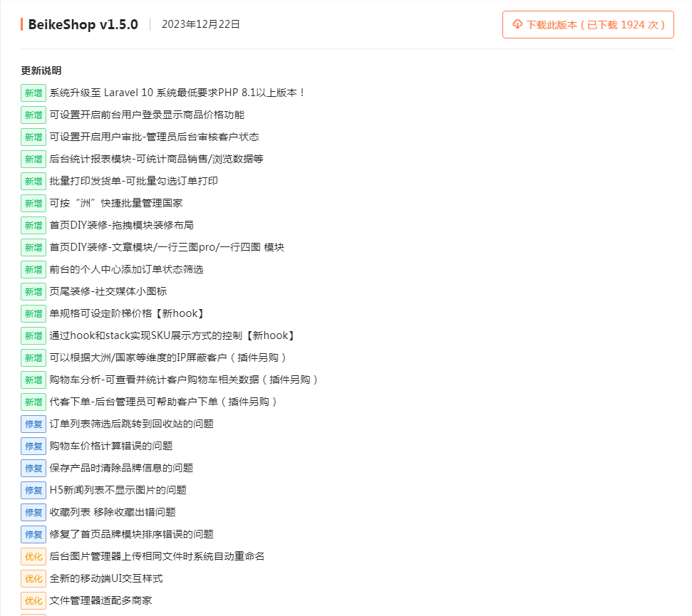Click the 新增 badge for batch print shipping list
This screenshot has height=616, width=692.
coord(33,181)
